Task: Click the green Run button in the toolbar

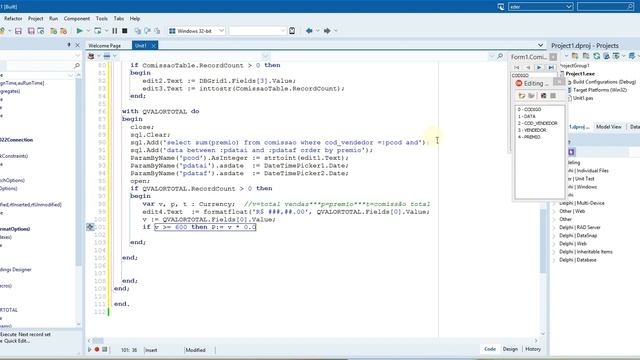Action: tap(80, 31)
